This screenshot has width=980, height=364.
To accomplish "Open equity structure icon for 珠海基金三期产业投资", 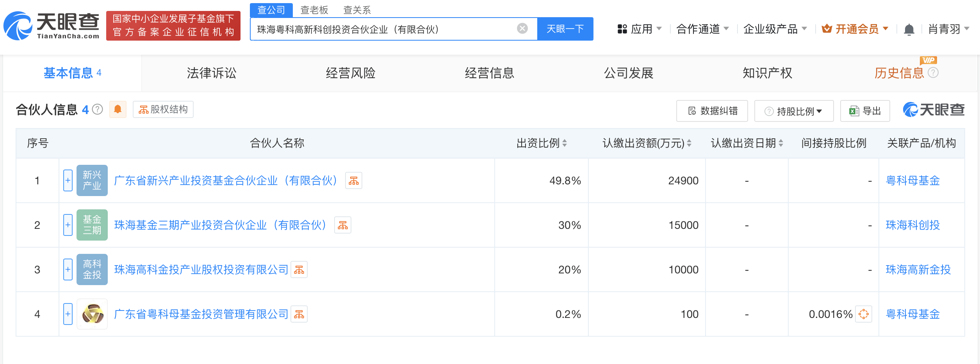I will pos(343,225).
